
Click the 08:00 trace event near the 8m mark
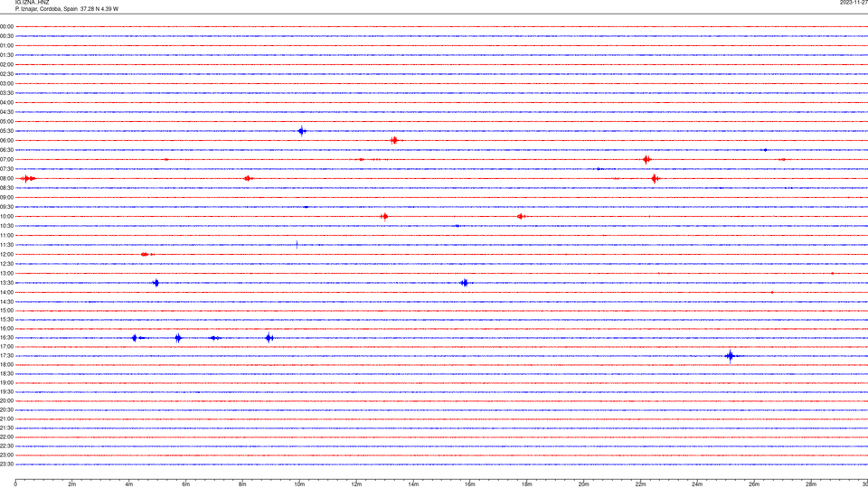point(248,178)
